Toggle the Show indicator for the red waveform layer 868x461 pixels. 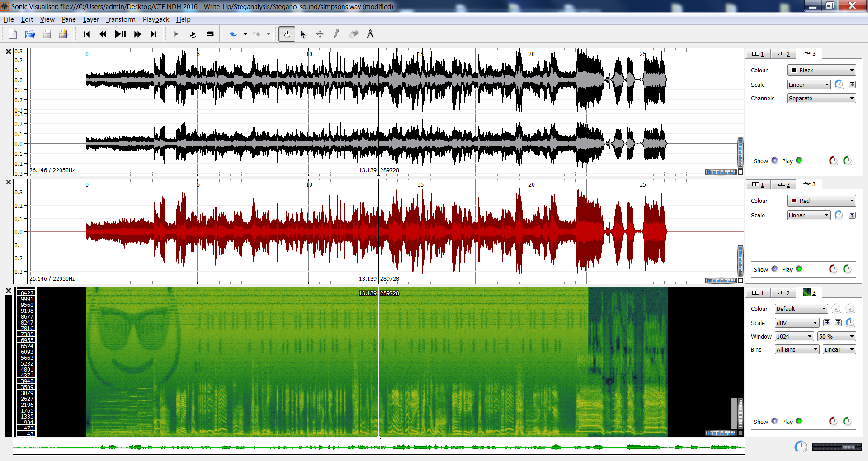tap(774, 269)
